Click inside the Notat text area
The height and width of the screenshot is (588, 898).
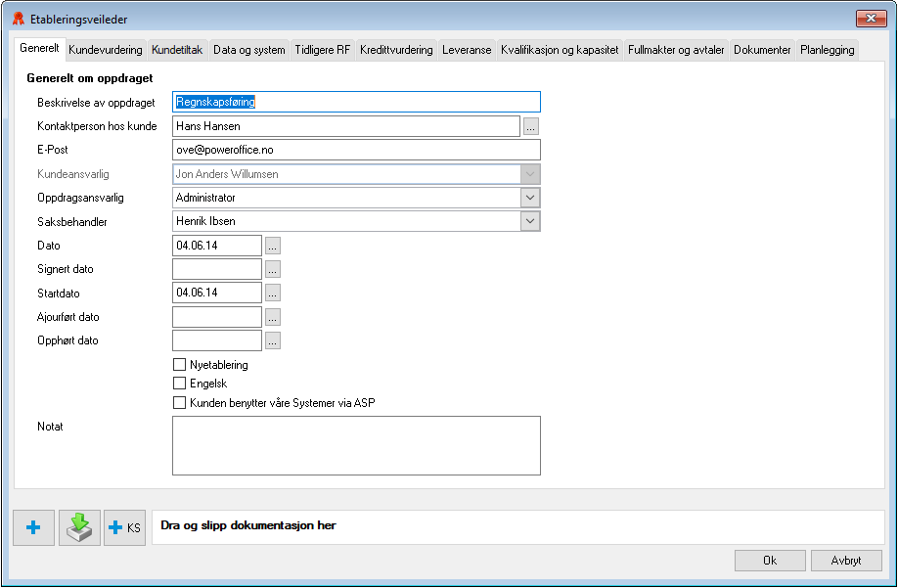click(356, 445)
